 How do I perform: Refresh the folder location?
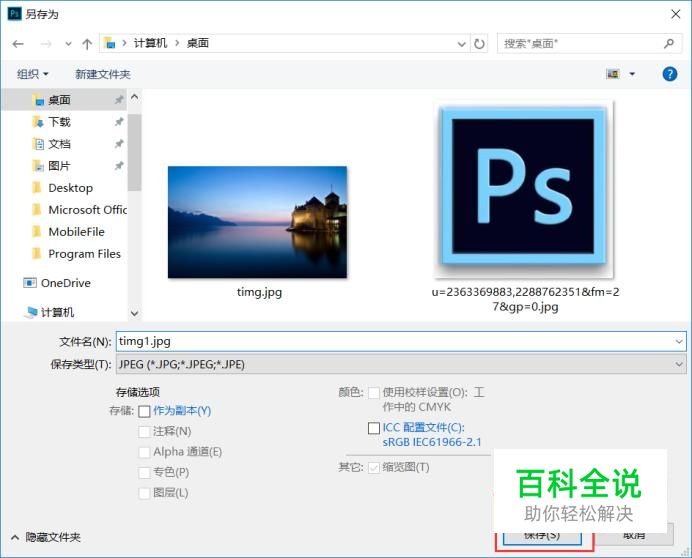[479, 44]
